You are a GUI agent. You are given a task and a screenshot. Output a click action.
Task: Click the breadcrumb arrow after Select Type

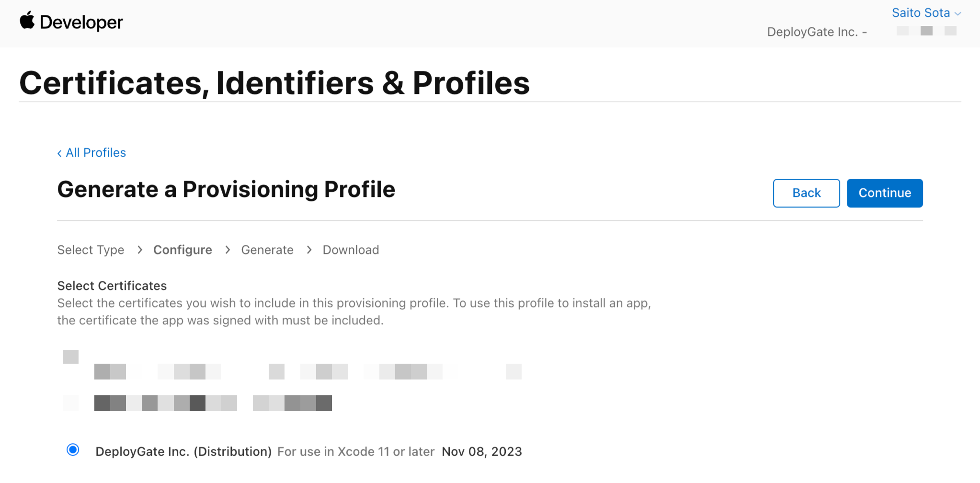pyautogui.click(x=139, y=250)
